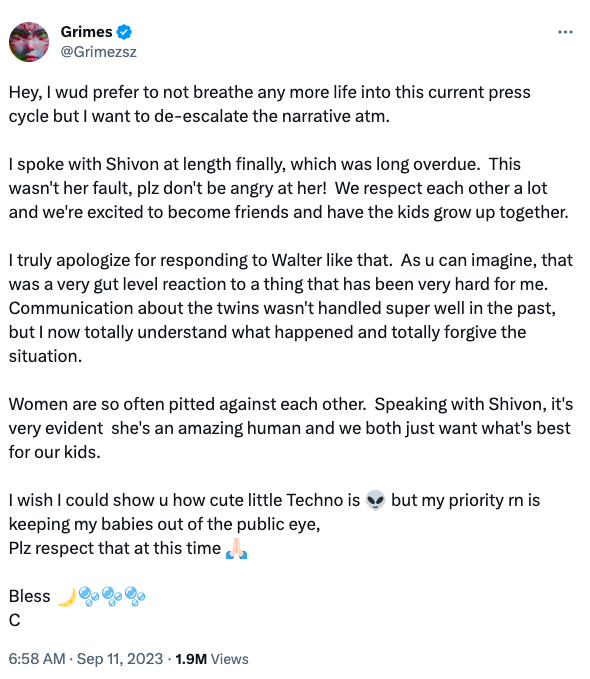Click the 6:58 AM timestamp
This screenshot has height=679, width=590.
37,659
